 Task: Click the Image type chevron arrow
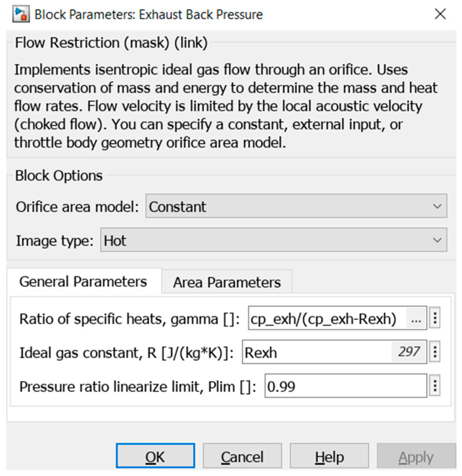pos(437,240)
